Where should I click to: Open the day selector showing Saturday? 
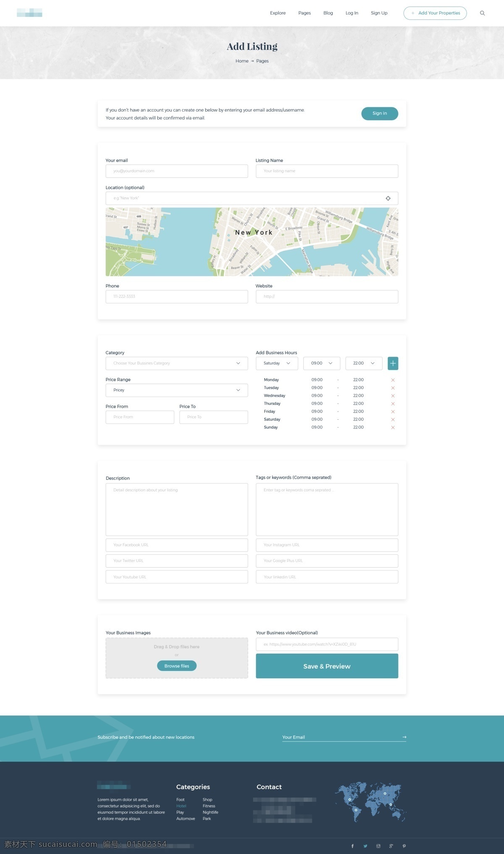(277, 363)
